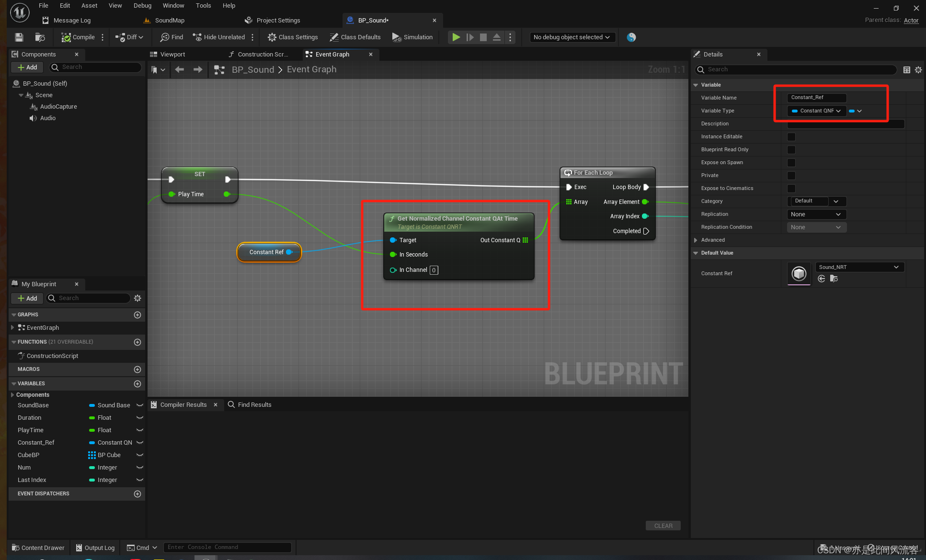Viewport: 926px width, 560px height.
Task: Click the CLEAR compiler results button
Action: pyautogui.click(x=663, y=526)
